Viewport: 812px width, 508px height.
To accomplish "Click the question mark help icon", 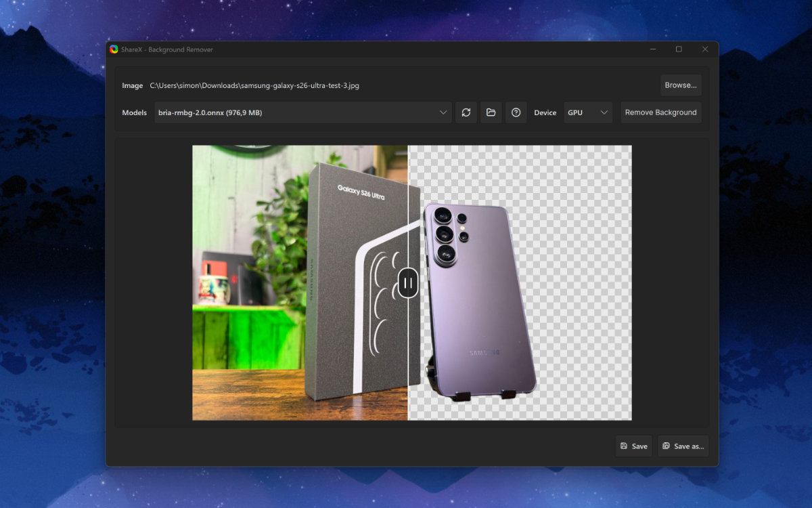I will coord(516,112).
